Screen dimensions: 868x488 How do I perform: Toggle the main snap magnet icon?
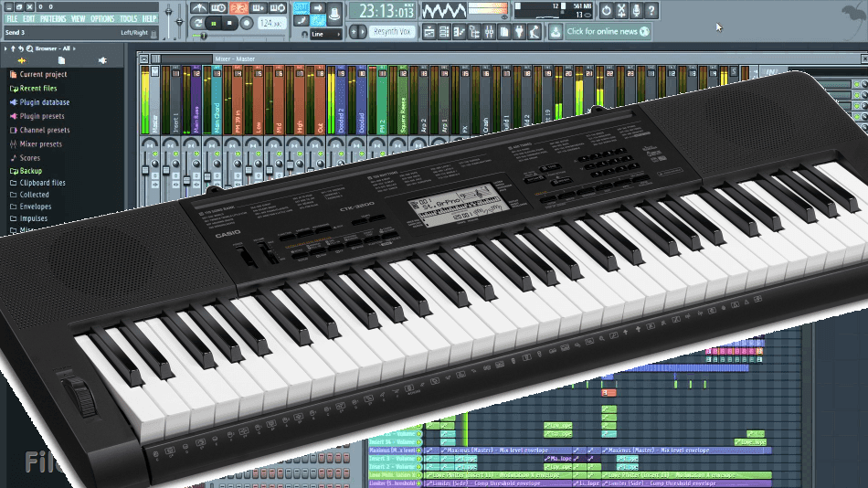click(304, 35)
